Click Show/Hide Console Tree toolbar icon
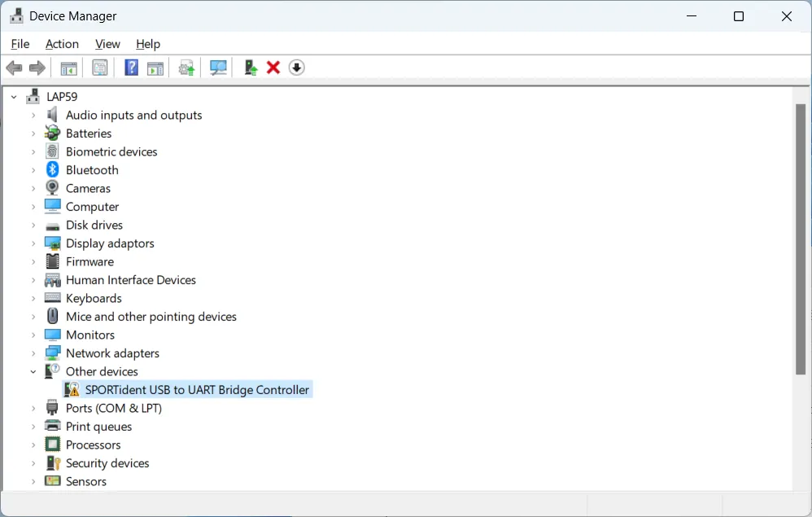 tap(69, 68)
